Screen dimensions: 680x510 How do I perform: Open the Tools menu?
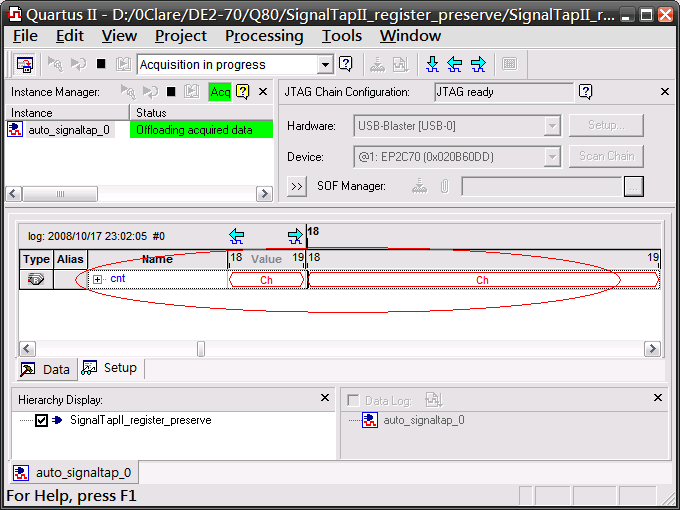[x=342, y=36]
